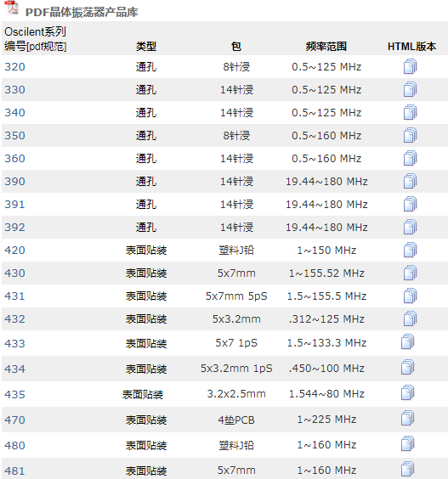
Task: Open the 320 series PDF link
Action: [14, 66]
